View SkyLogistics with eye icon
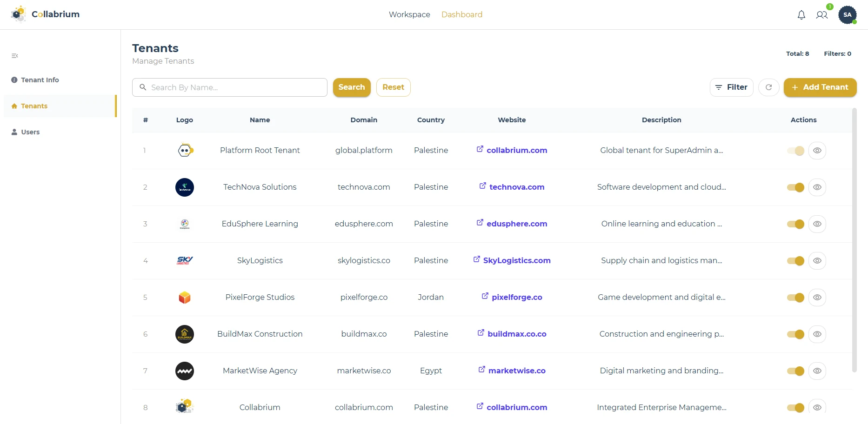 pos(817,261)
